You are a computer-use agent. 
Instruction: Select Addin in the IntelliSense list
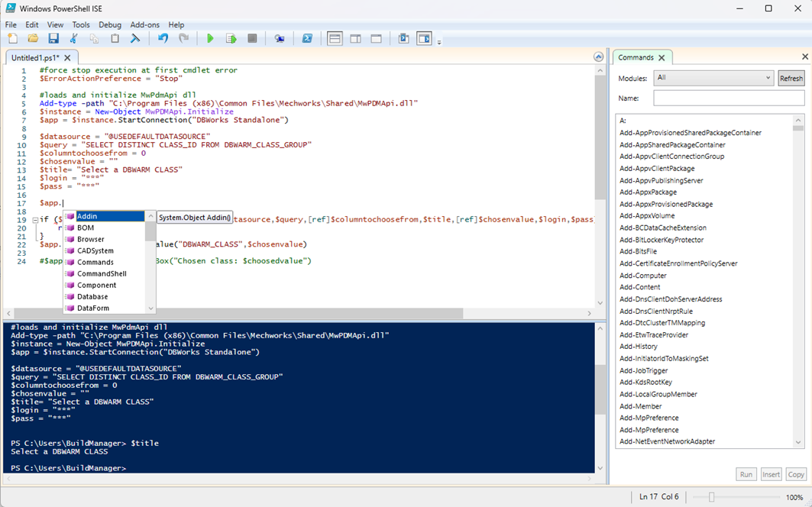(104, 217)
